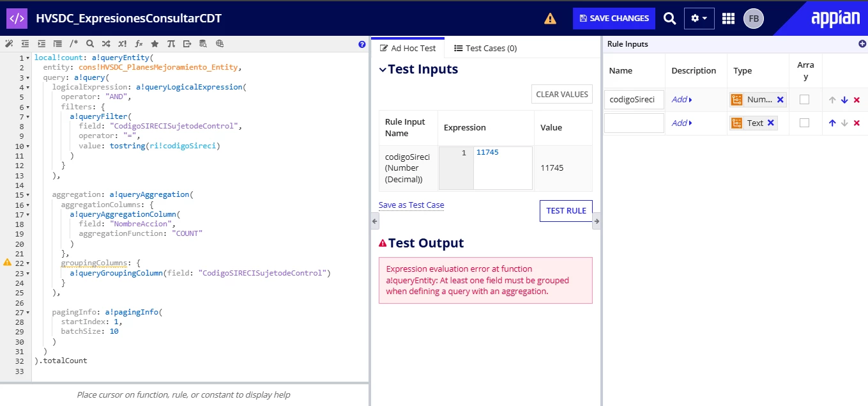Click the Save as Test Case link

(x=411, y=205)
